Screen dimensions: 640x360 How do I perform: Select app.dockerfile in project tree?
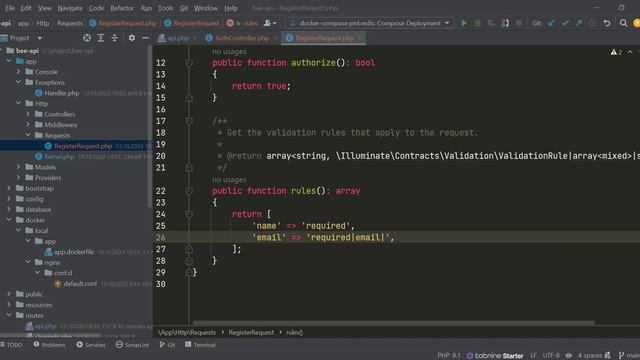[x=74, y=252]
